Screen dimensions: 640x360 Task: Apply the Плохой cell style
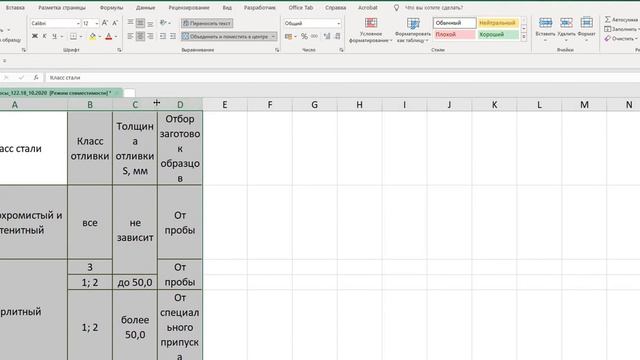point(454,35)
